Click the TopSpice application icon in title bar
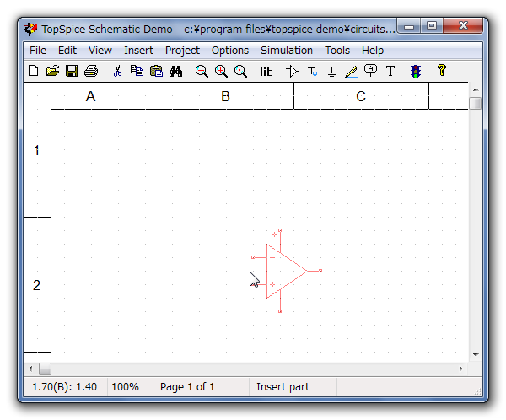 (x=30, y=29)
